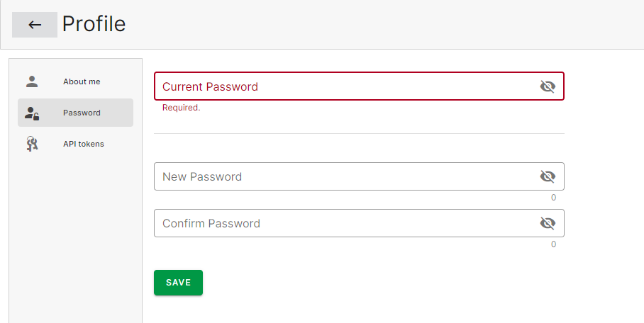644x323 pixels.
Task: Go to the API tokens section
Action: 83,144
